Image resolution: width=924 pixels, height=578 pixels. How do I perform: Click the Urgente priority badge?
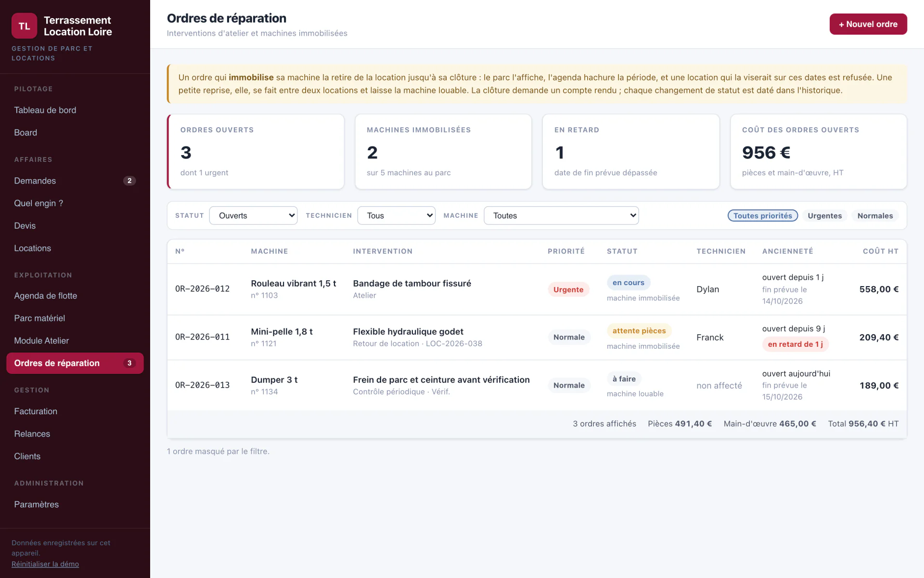click(x=568, y=289)
